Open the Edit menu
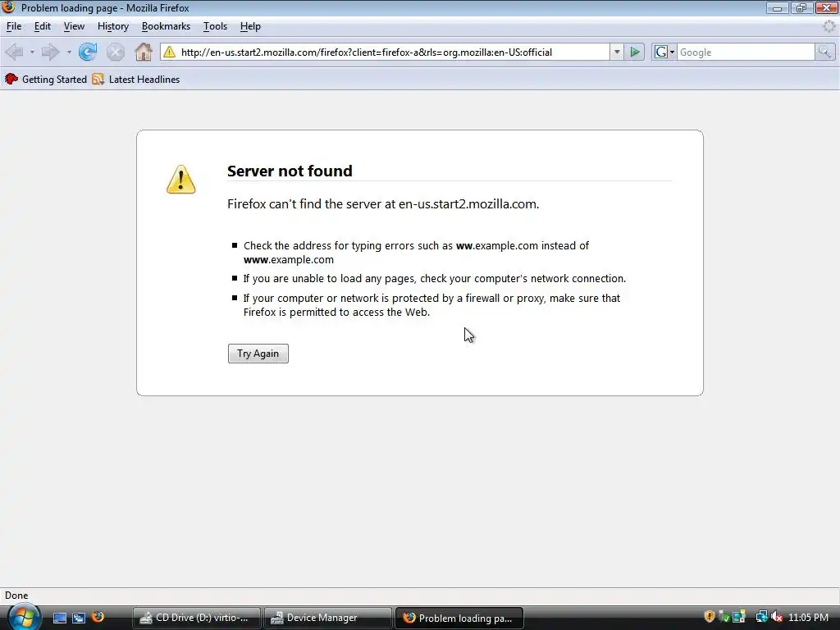This screenshot has height=630, width=840. pyautogui.click(x=43, y=26)
